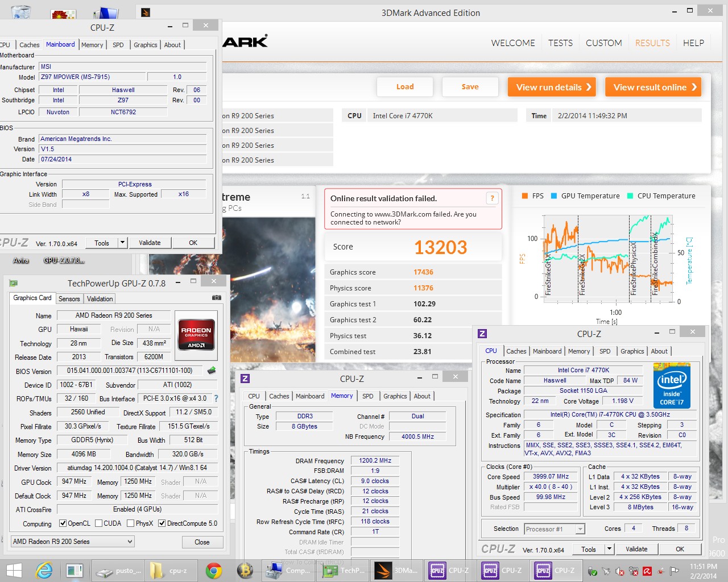The height and width of the screenshot is (582, 728).
Task: Click the green CPU Temperature legend swatch
Action: click(630, 196)
